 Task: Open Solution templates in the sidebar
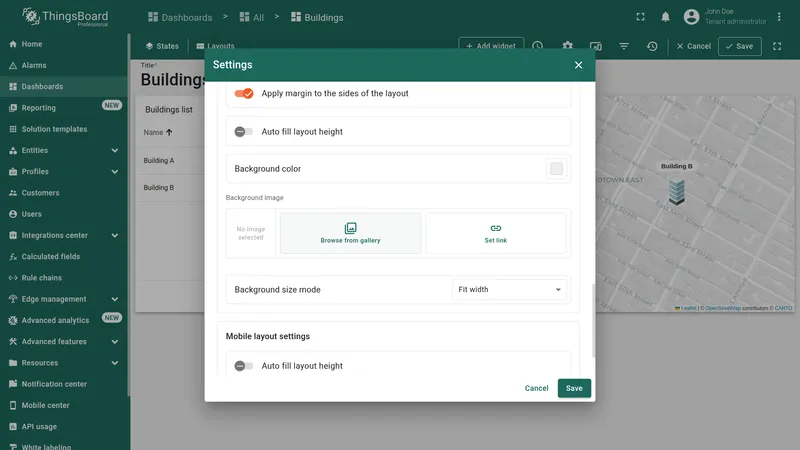(64, 129)
